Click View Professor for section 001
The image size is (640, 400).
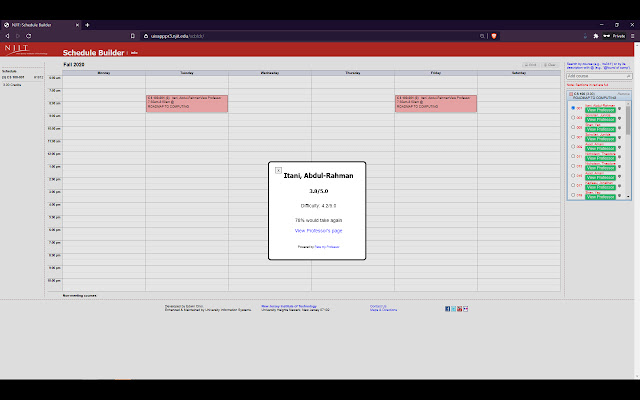point(600,110)
